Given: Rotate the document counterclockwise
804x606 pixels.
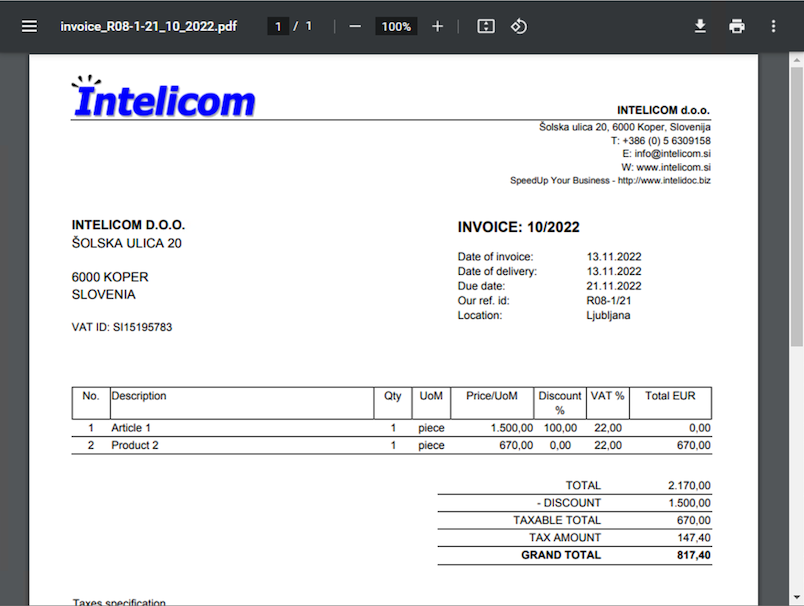Looking at the screenshot, I should coord(518,26).
